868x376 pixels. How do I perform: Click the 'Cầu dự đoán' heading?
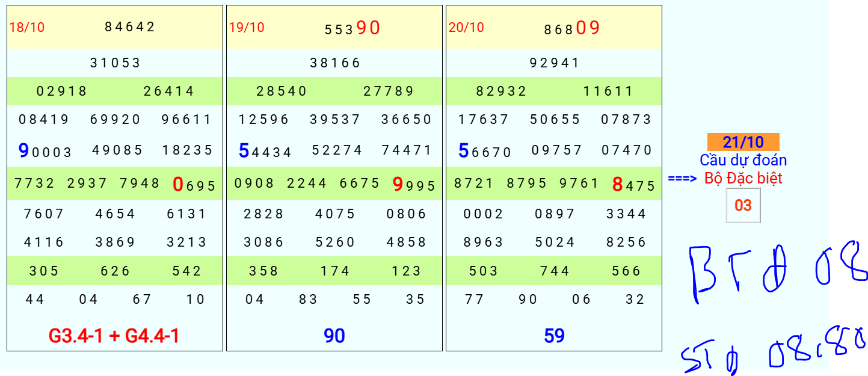pyautogui.click(x=743, y=161)
